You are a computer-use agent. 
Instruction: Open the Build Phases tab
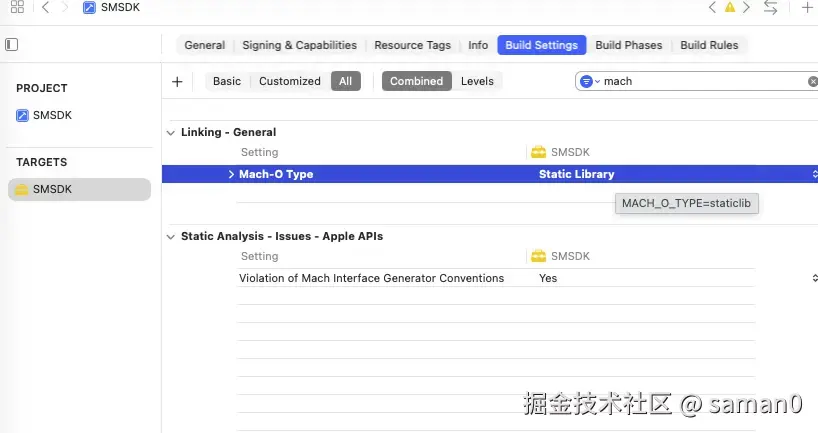coord(629,45)
